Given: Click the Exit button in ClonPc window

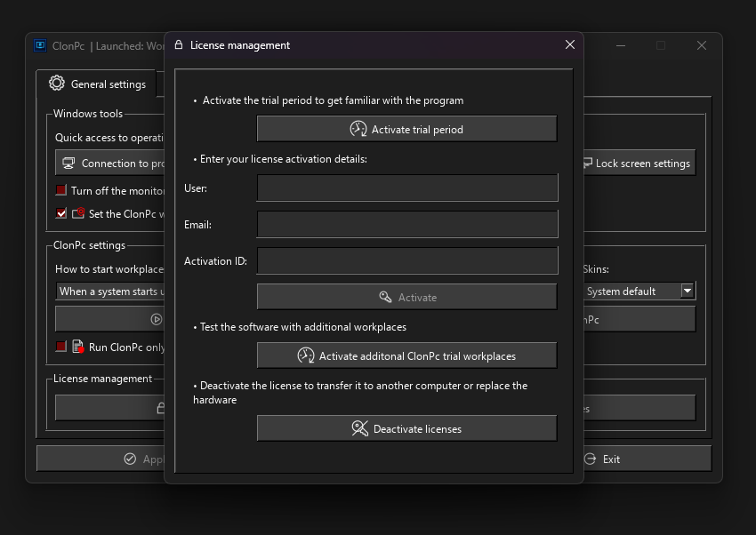Looking at the screenshot, I should point(647,459).
